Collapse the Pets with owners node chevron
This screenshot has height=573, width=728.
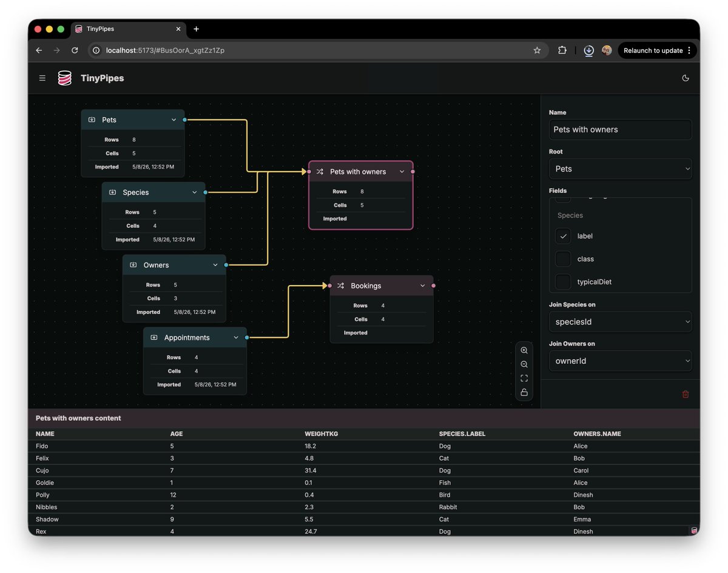[x=402, y=172]
